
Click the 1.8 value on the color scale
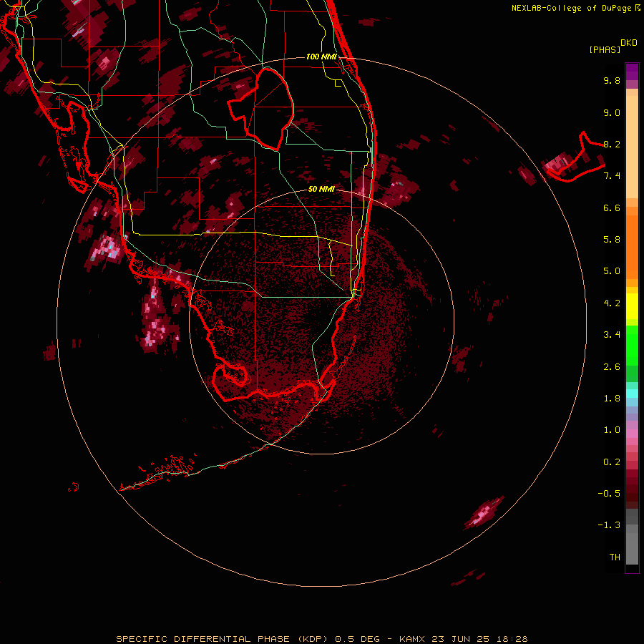[612, 399]
